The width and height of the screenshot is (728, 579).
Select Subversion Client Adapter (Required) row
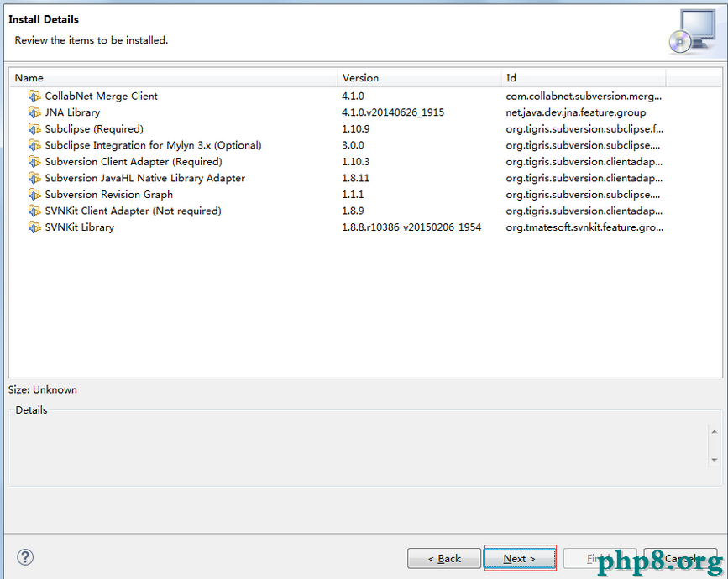pyautogui.click(x=365, y=161)
